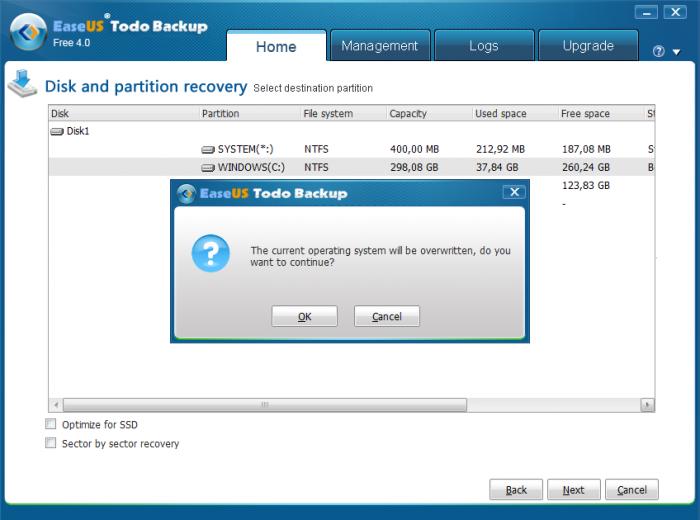Click the WINDOWS partition drive icon
Screen dimensions: 700x520
(208, 168)
